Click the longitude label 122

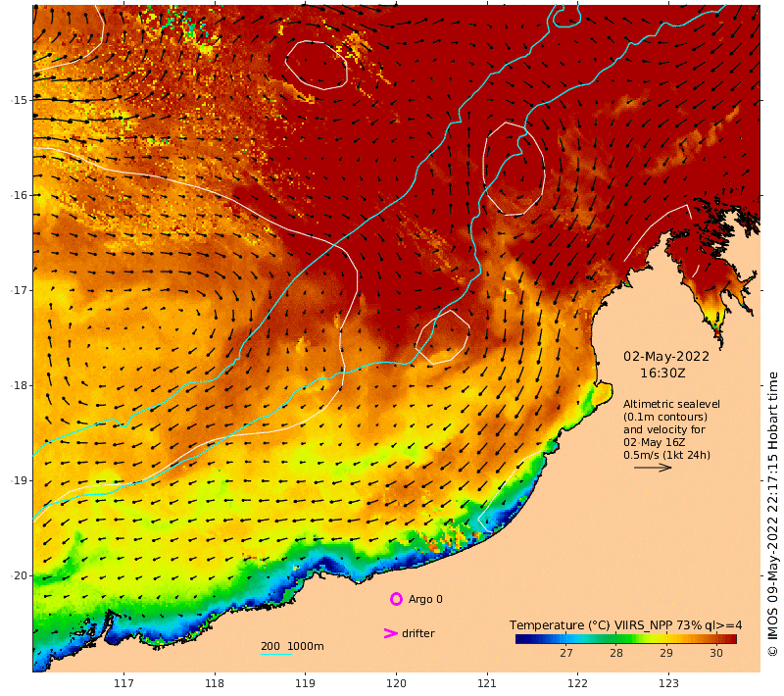pyautogui.click(x=577, y=683)
